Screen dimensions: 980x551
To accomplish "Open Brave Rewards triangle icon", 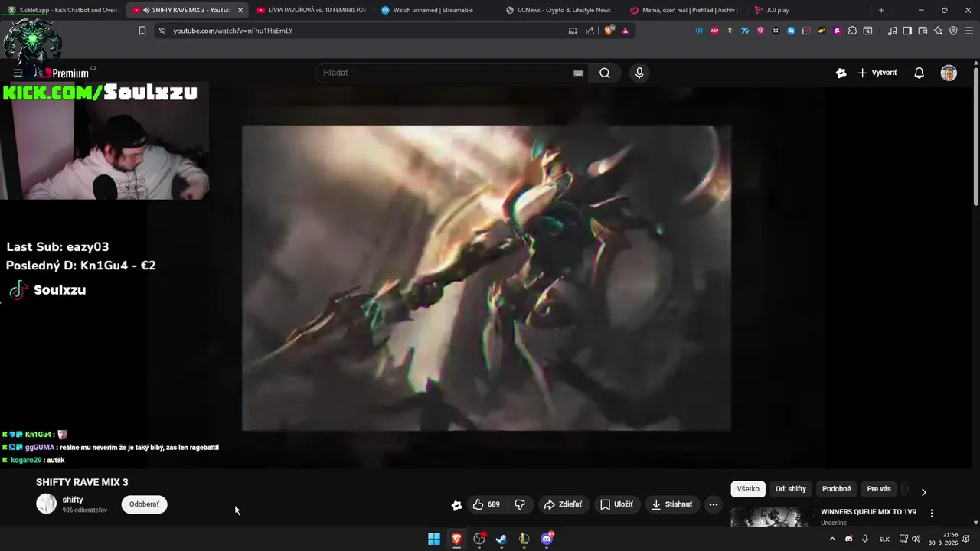I will click(626, 31).
